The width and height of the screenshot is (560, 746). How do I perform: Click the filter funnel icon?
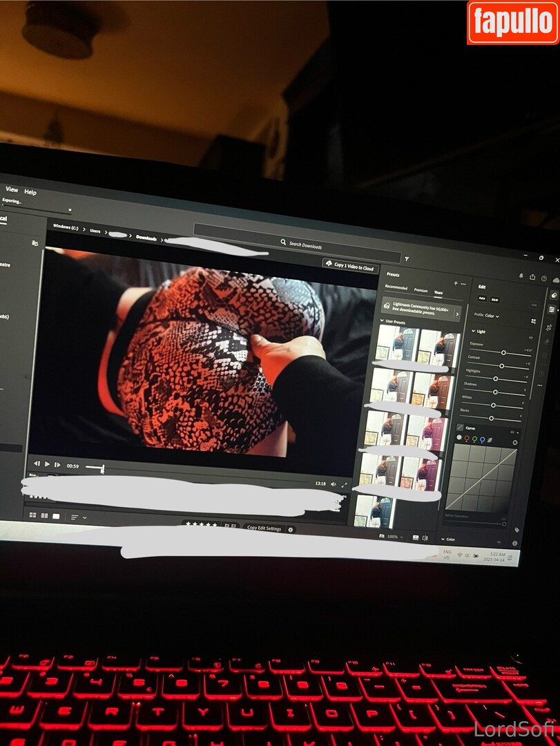(407, 258)
